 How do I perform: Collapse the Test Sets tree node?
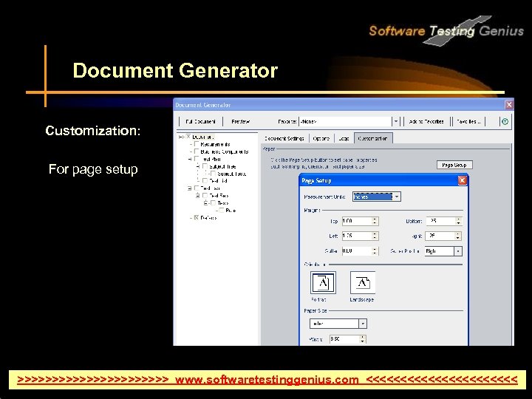tap(198, 195)
